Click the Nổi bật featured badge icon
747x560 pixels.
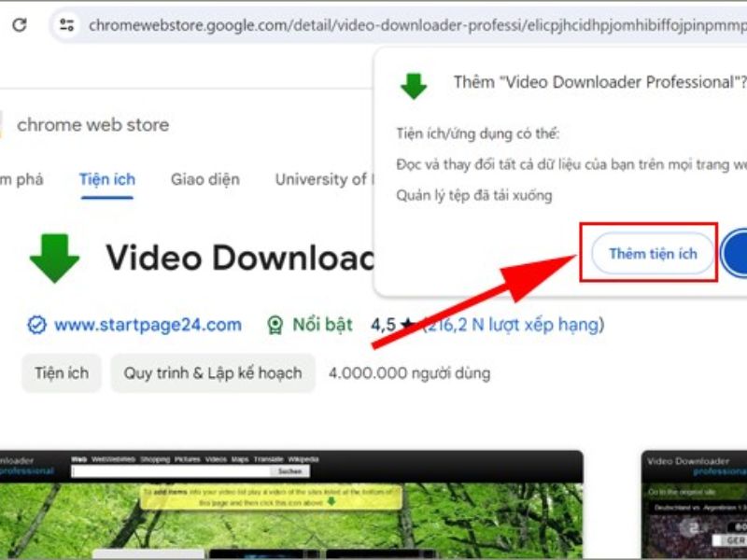coord(275,326)
